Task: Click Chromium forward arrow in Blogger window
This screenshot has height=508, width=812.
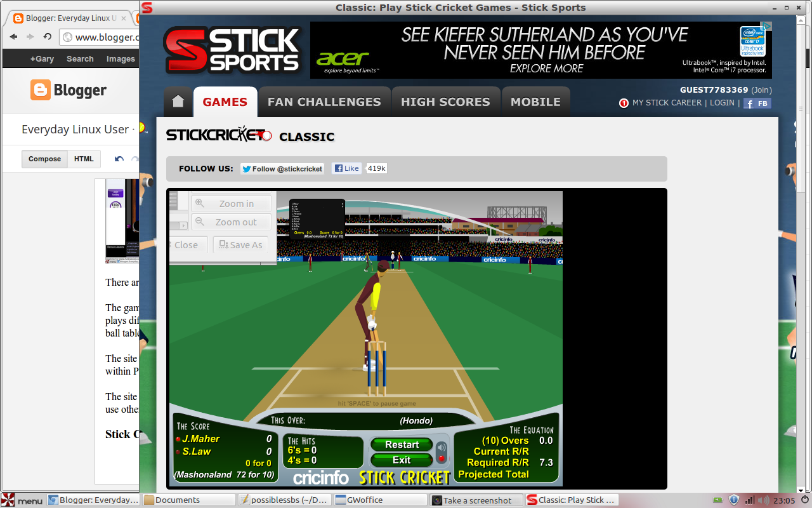Action: point(30,37)
